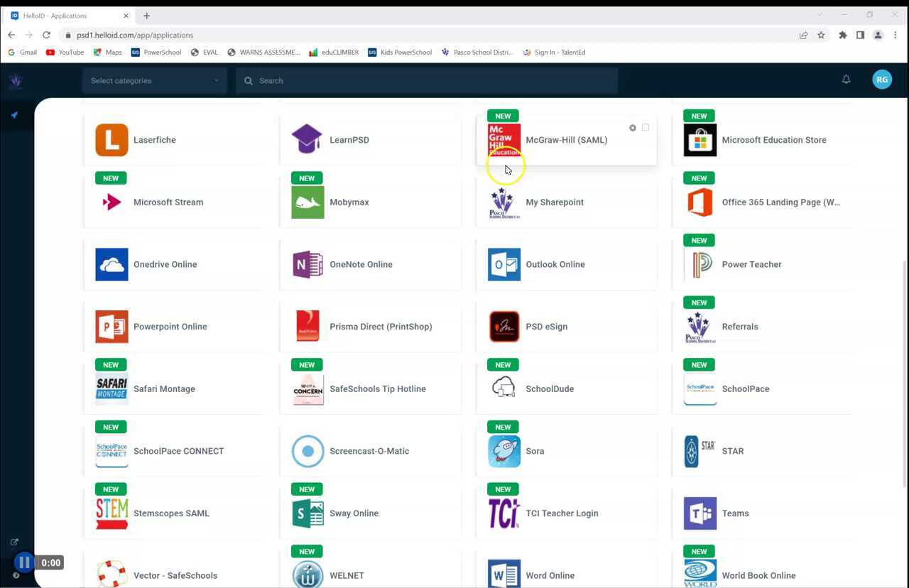
Task: Open Screencast-O-Matic
Action: 369,451
